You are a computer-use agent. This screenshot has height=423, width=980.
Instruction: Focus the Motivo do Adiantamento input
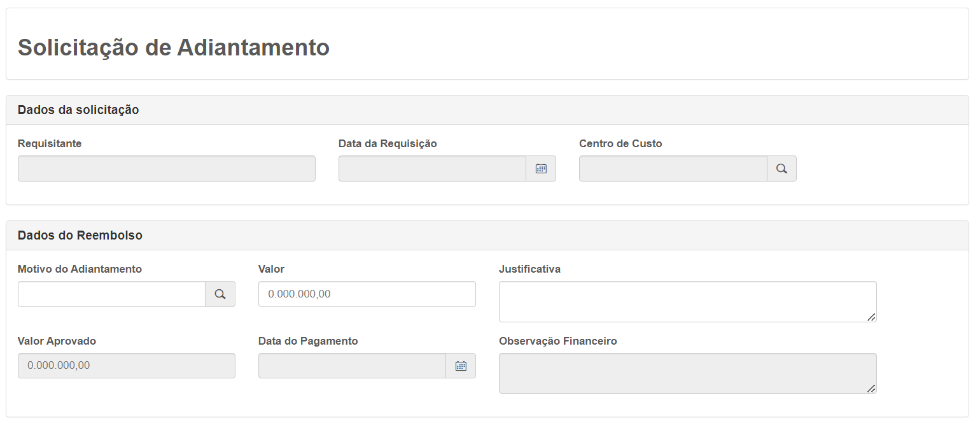pos(111,294)
